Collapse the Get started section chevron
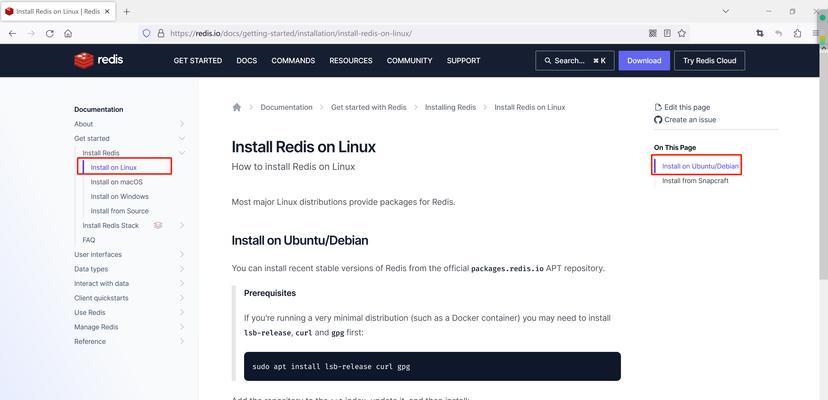Image resolution: width=828 pixels, height=400 pixels. tap(182, 138)
